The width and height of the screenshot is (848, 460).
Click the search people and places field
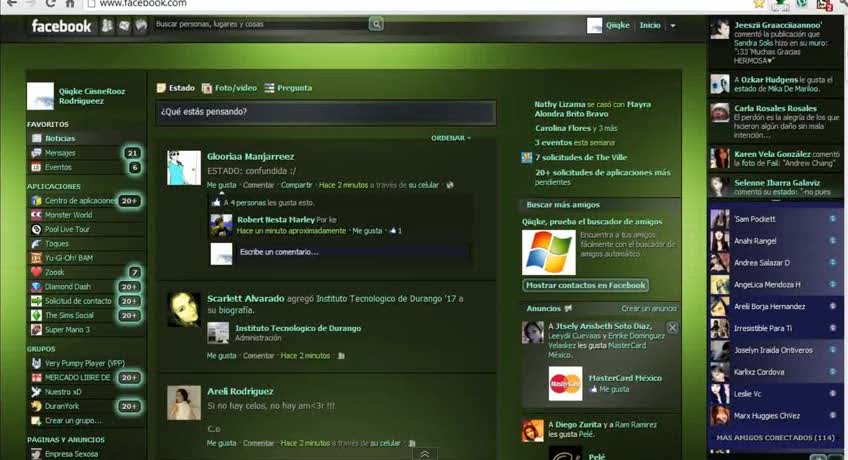pos(261,24)
